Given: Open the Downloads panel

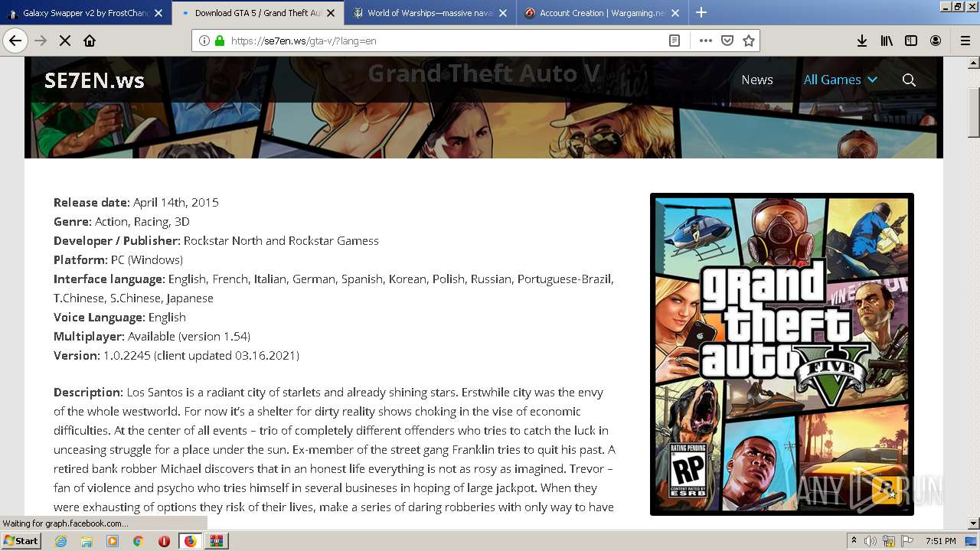Looking at the screenshot, I should click(862, 41).
